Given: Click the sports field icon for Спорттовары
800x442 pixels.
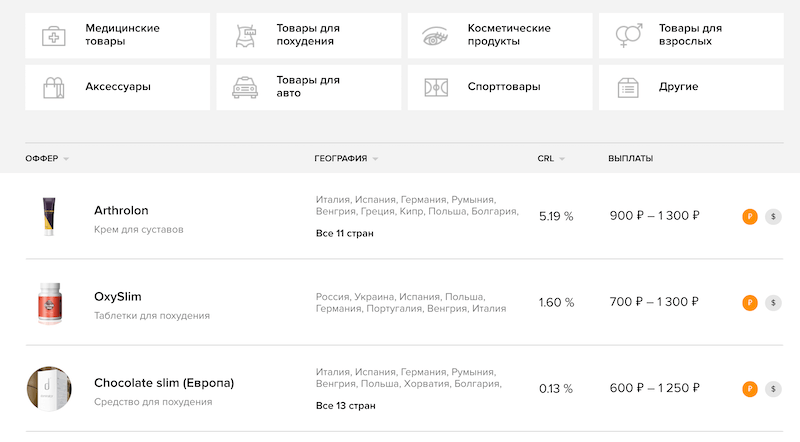Looking at the screenshot, I should coord(437,87).
